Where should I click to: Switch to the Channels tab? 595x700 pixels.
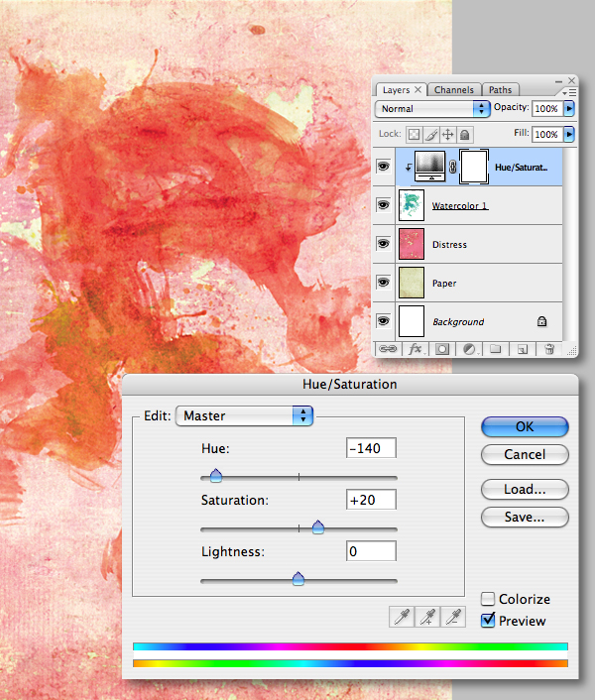[454, 90]
